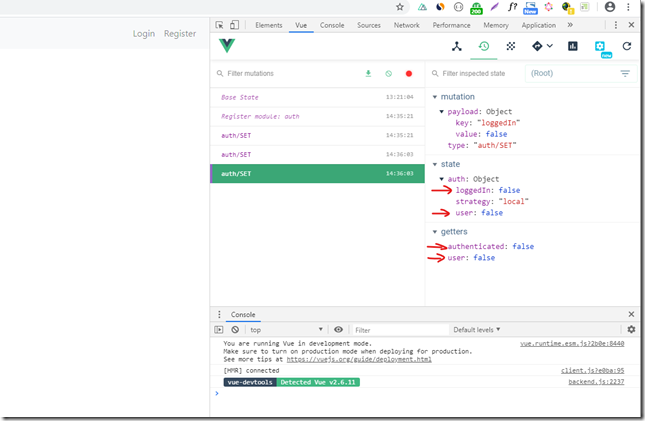Click the green Vue logo

coord(227,46)
